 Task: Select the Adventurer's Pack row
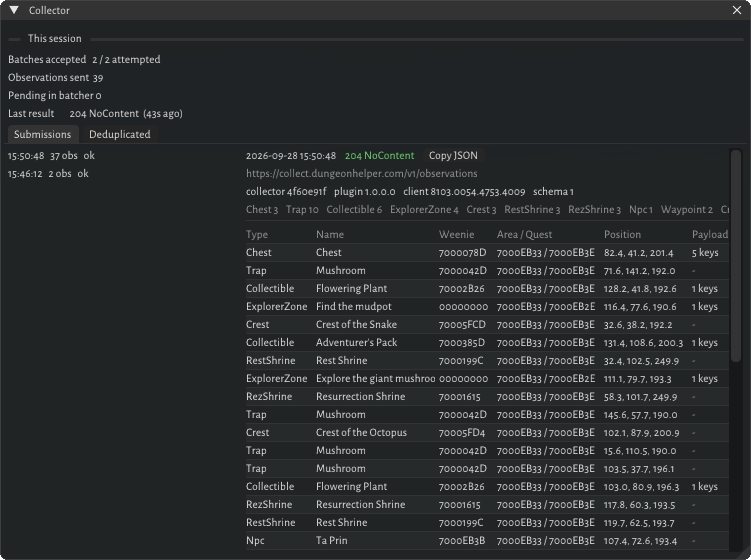point(487,343)
